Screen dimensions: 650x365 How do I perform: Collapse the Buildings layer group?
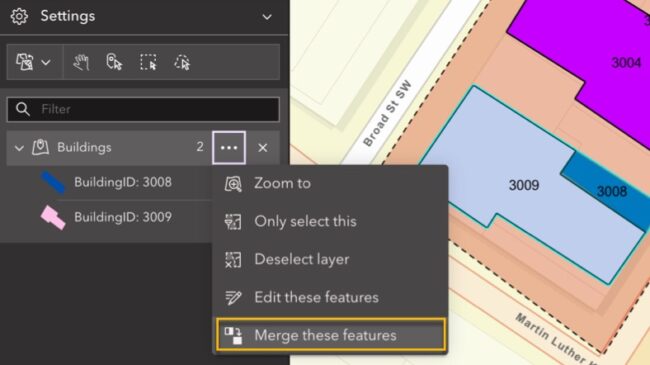(x=19, y=148)
